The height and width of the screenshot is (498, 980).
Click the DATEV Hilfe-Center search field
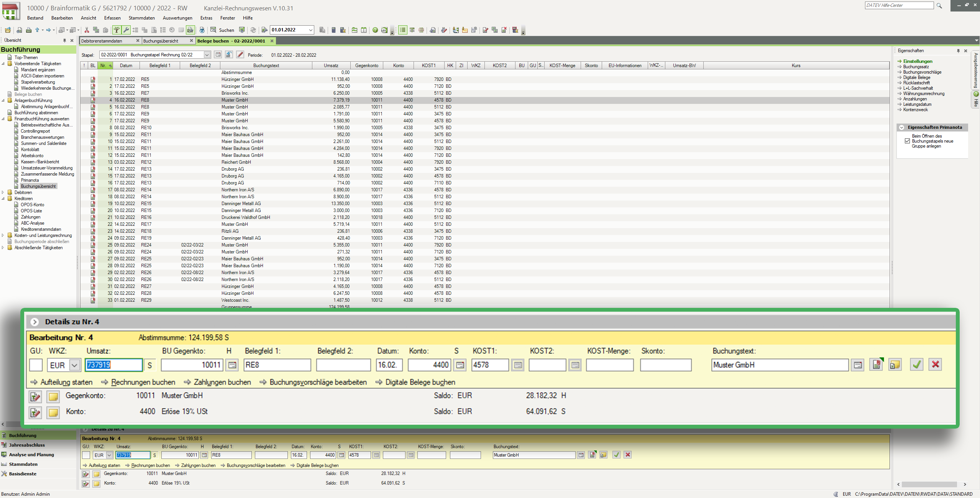pyautogui.click(x=899, y=5)
